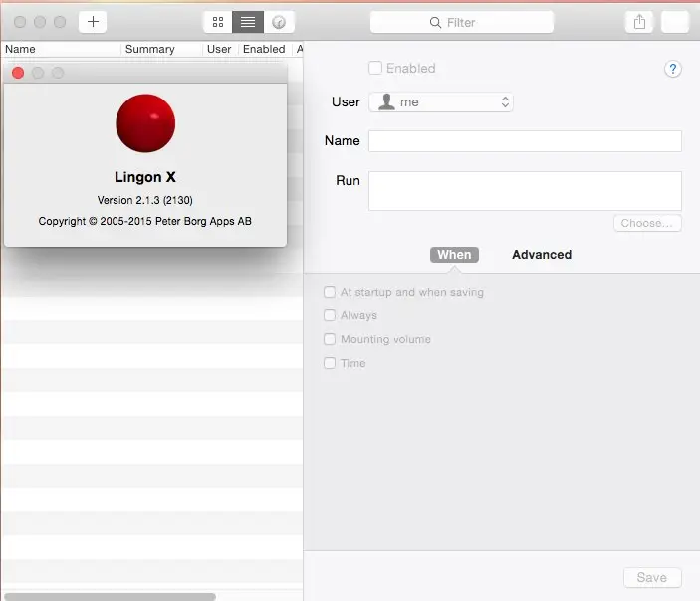
Task: Open the User dropdown showing me
Action: [x=441, y=102]
